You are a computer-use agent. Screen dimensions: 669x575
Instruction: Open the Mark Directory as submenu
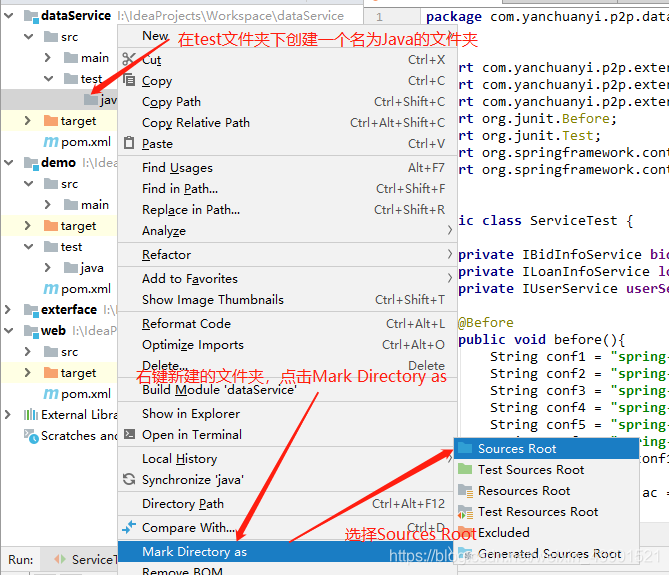[x=287, y=552]
